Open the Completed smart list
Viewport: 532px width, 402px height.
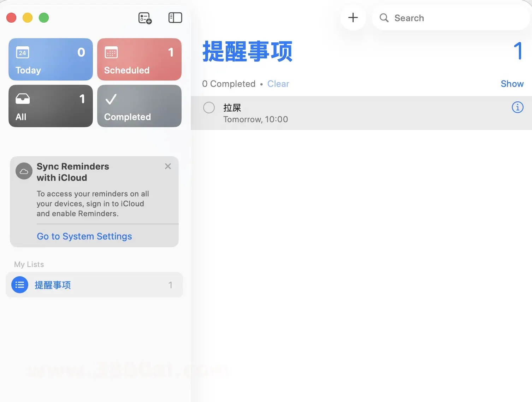coord(139,106)
